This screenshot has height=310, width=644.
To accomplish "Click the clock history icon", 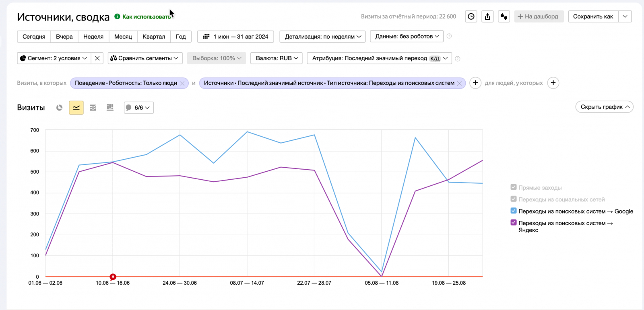I will pyautogui.click(x=471, y=16).
